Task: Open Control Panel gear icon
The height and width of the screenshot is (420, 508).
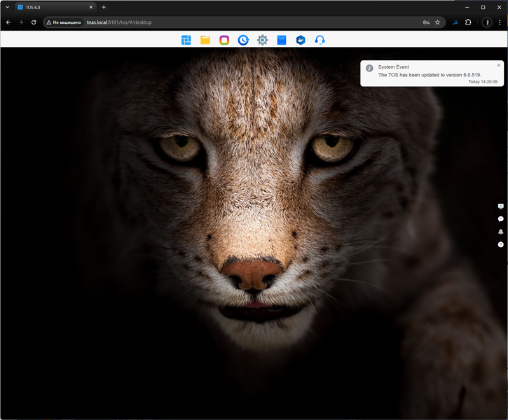Action: point(263,40)
